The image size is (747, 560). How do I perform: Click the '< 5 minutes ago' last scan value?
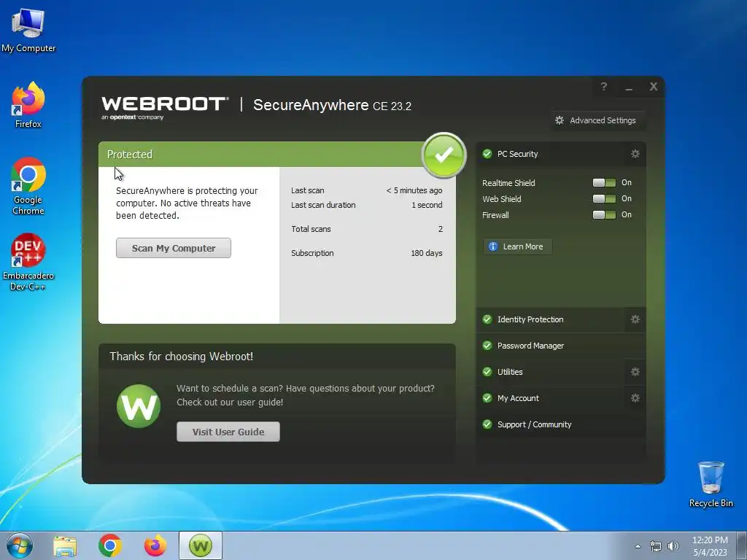(414, 190)
